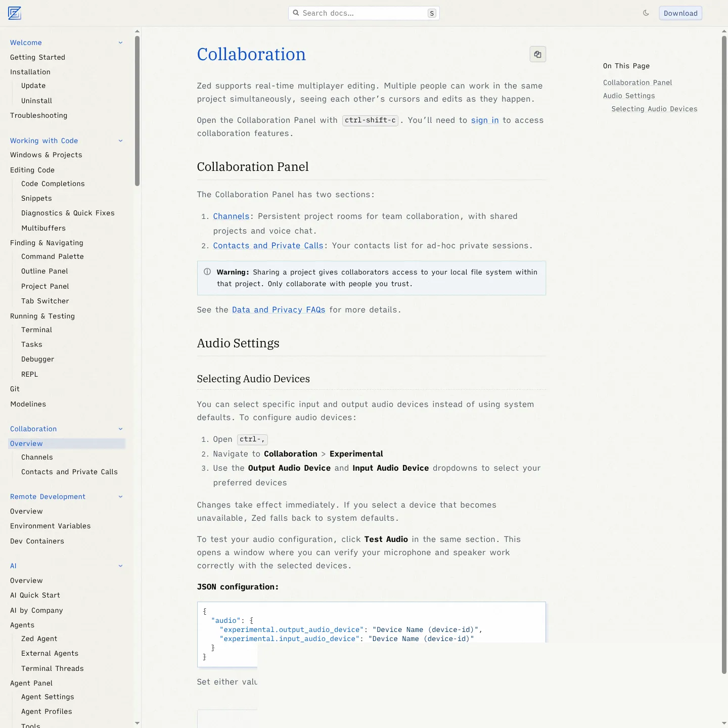Open Getting Started page
This screenshot has width=728, height=728.
click(37, 57)
